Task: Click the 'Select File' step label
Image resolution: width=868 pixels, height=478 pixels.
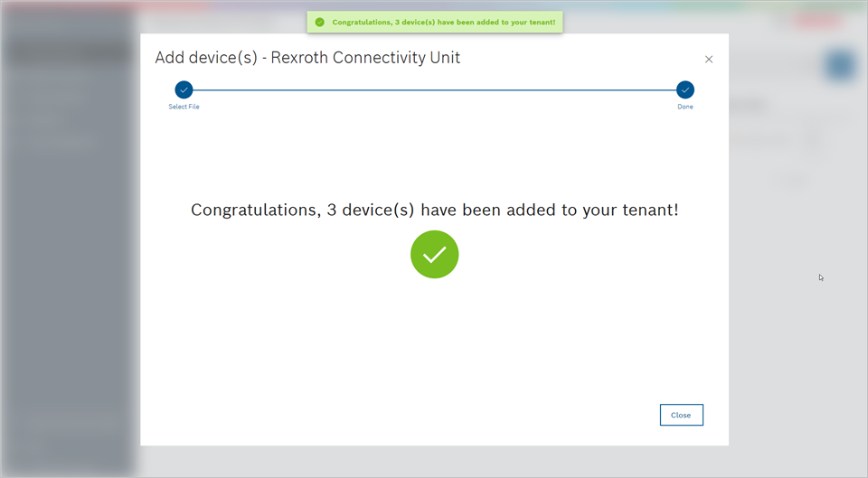Action: pos(184,107)
